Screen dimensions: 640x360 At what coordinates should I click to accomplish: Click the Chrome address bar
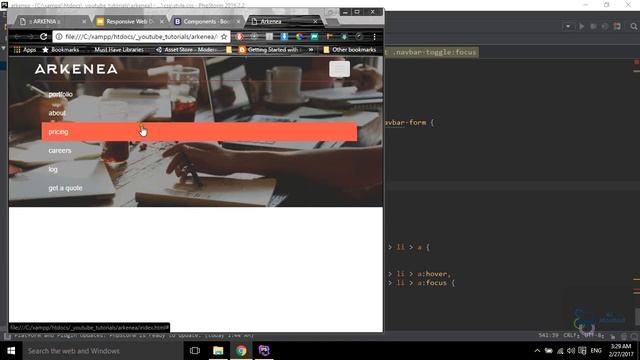click(141, 37)
